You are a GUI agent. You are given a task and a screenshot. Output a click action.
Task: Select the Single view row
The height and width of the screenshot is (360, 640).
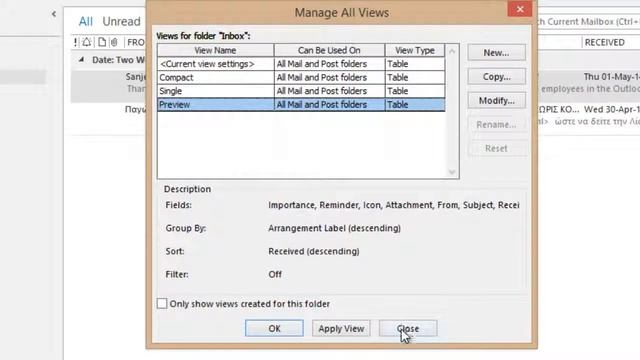pyautogui.click(x=301, y=91)
